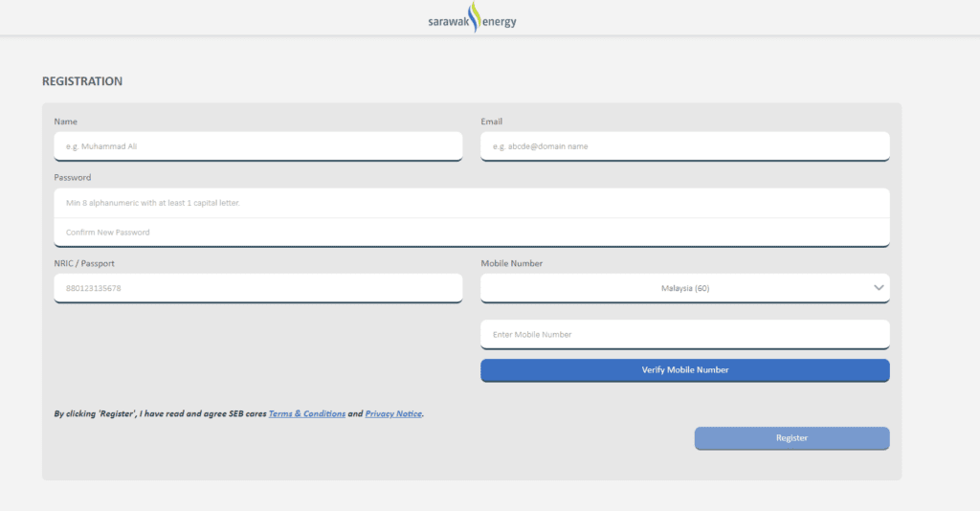
Task: Click into the Name input field
Action: (258, 146)
